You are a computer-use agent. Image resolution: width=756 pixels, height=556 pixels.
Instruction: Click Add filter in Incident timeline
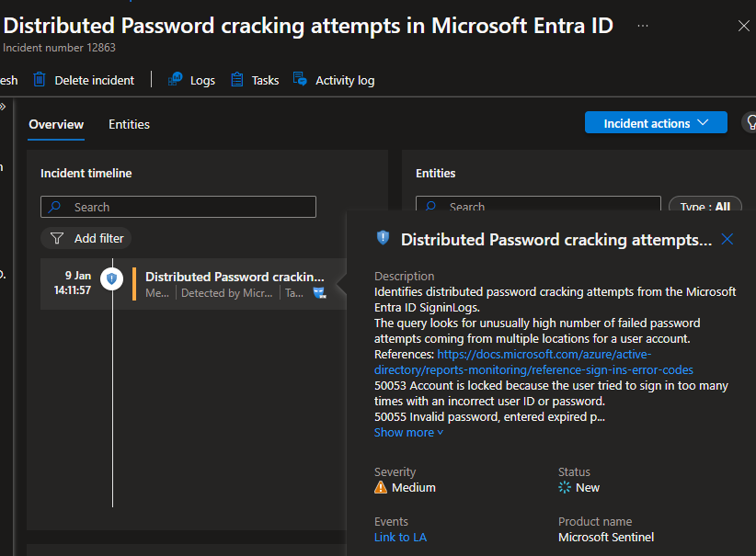click(86, 238)
